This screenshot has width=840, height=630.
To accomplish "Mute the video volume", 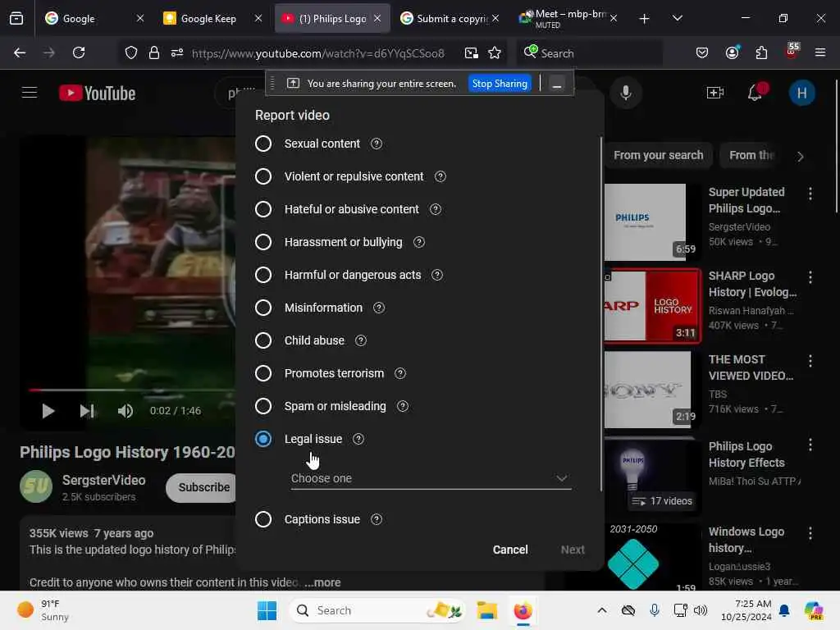I will [x=126, y=411].
